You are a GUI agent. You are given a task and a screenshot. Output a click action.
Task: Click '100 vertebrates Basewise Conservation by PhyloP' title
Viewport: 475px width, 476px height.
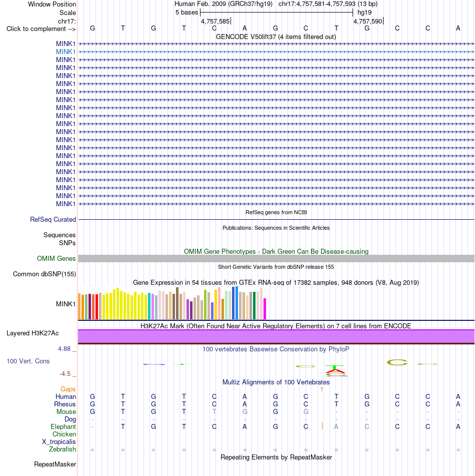275,349
